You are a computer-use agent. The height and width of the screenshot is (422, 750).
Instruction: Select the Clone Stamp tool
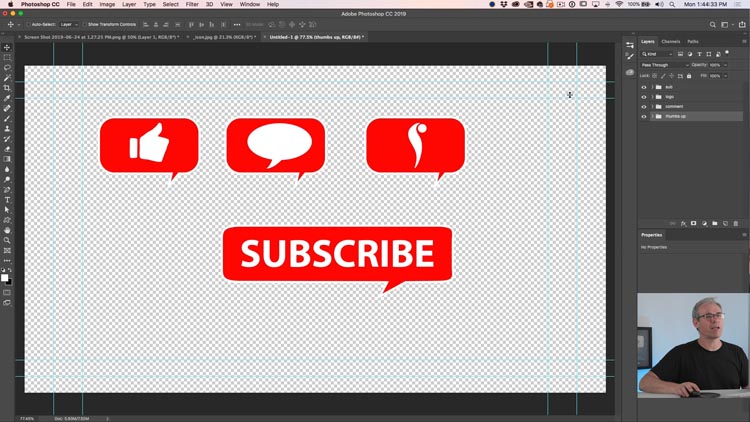pos(7,129)
